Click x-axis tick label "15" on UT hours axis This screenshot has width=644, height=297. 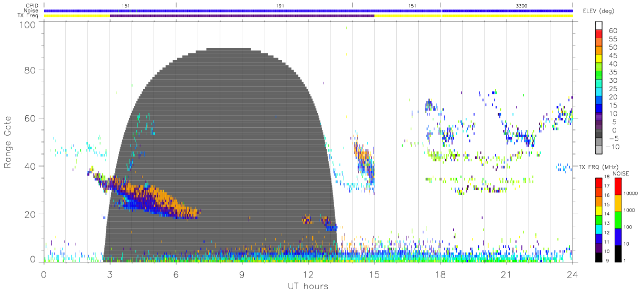coord(374,274)
